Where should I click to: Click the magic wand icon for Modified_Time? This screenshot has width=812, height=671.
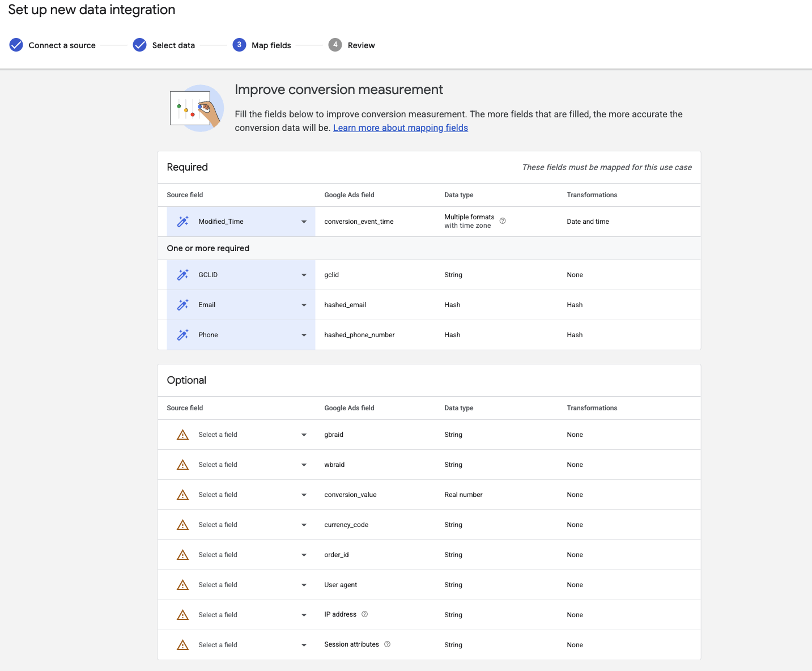tap(182, 222)
